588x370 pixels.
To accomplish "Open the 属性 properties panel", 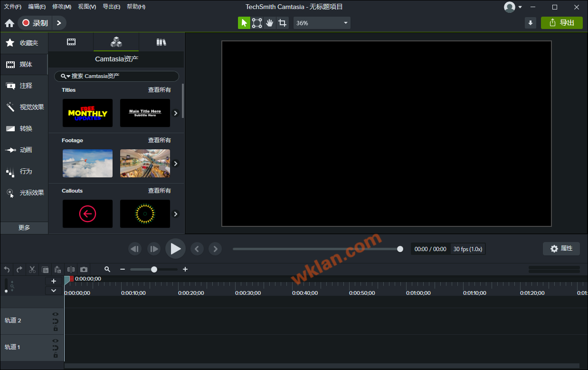I will pos(561,248).
